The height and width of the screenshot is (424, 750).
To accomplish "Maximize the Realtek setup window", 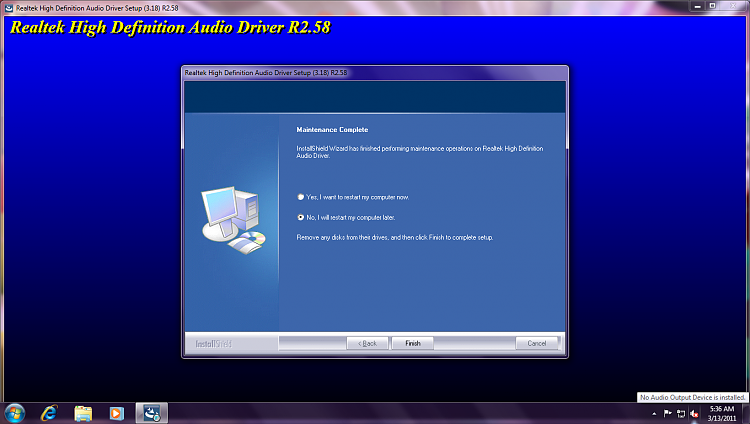I will pyautogui.click(x=712, y=6).
